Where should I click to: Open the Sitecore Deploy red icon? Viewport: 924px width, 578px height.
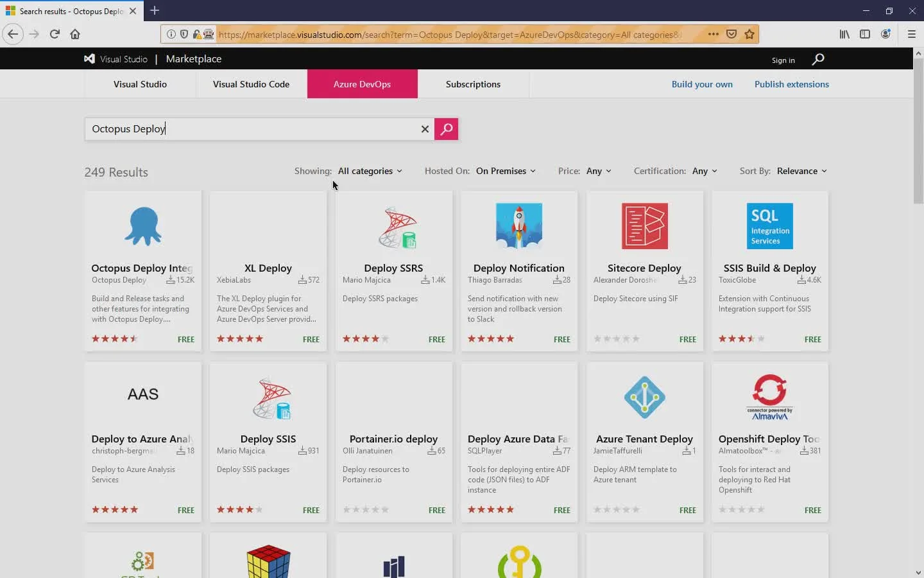pyautogui.click(x=645, y=226)
